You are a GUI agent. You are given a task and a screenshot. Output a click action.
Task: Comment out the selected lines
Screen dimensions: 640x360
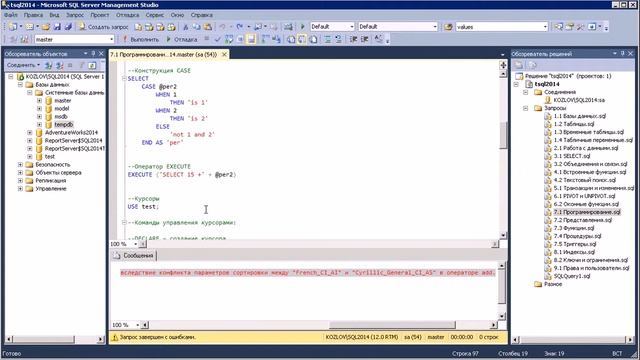(x=327, y=39)
